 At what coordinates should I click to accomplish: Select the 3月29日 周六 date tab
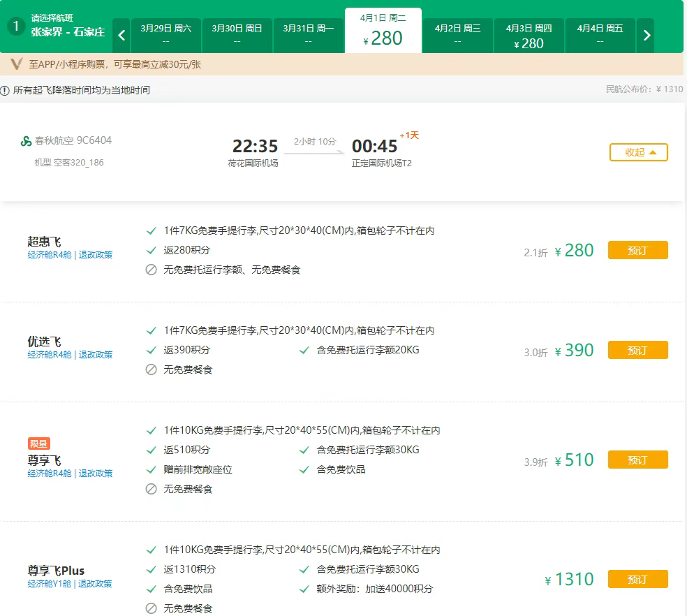click(165, 35)
